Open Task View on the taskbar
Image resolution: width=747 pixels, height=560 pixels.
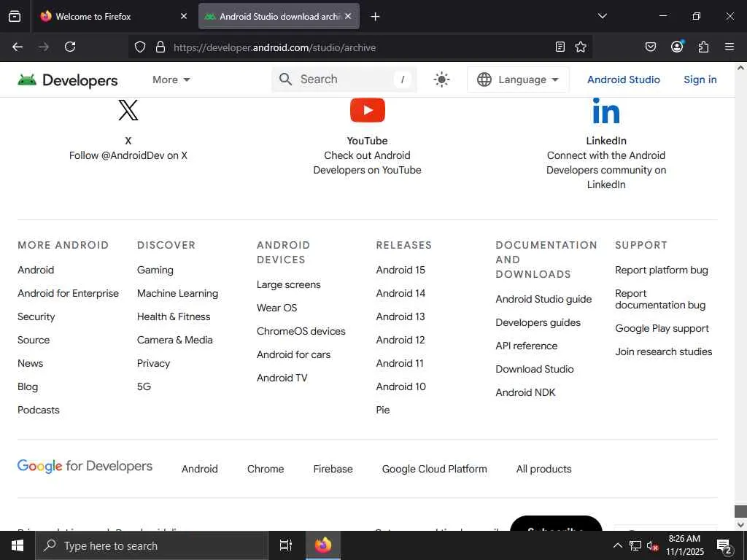[x=286, y=545]
